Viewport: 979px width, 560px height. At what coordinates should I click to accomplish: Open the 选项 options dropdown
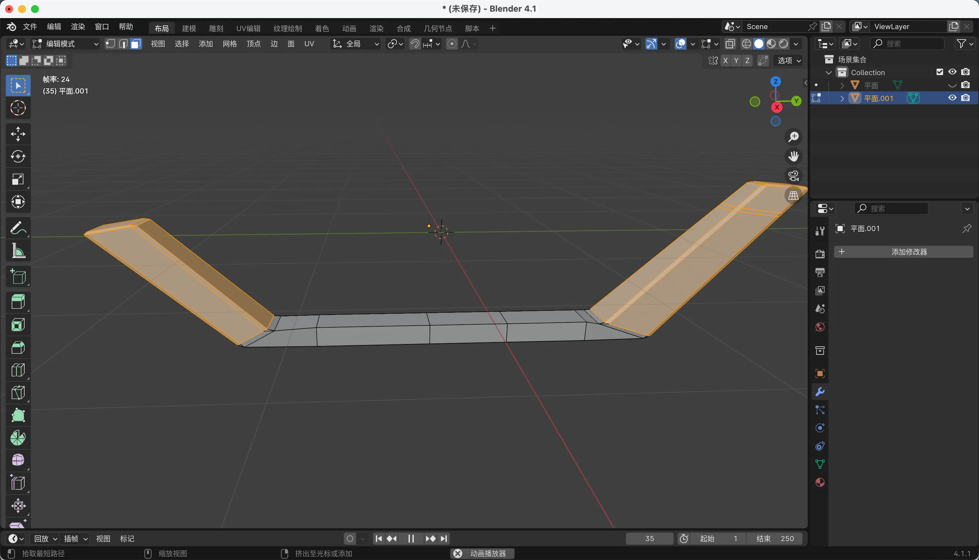[789, 61]
